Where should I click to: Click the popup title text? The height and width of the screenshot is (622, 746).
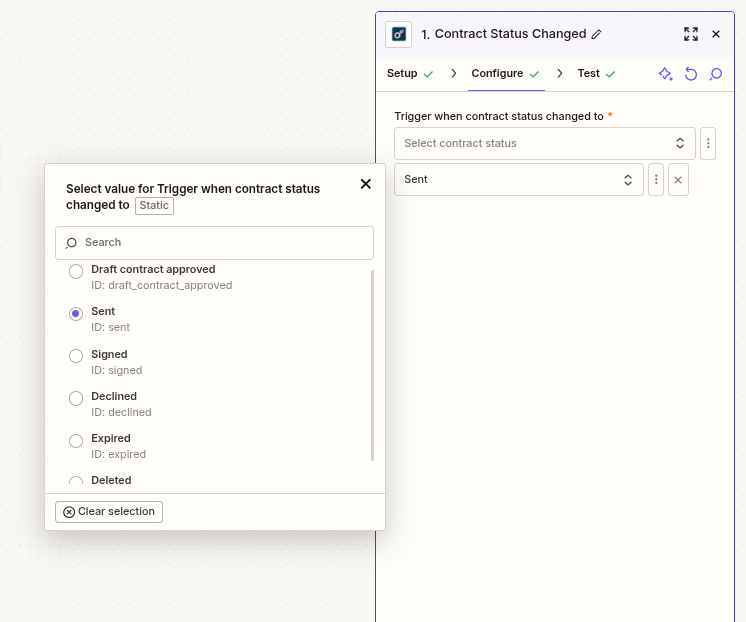193,197
